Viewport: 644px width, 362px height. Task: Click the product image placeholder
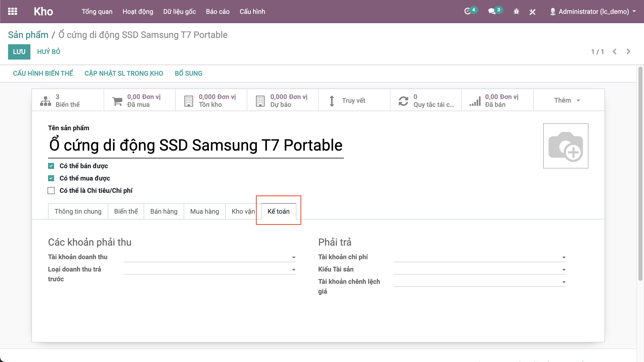point(566,146)
